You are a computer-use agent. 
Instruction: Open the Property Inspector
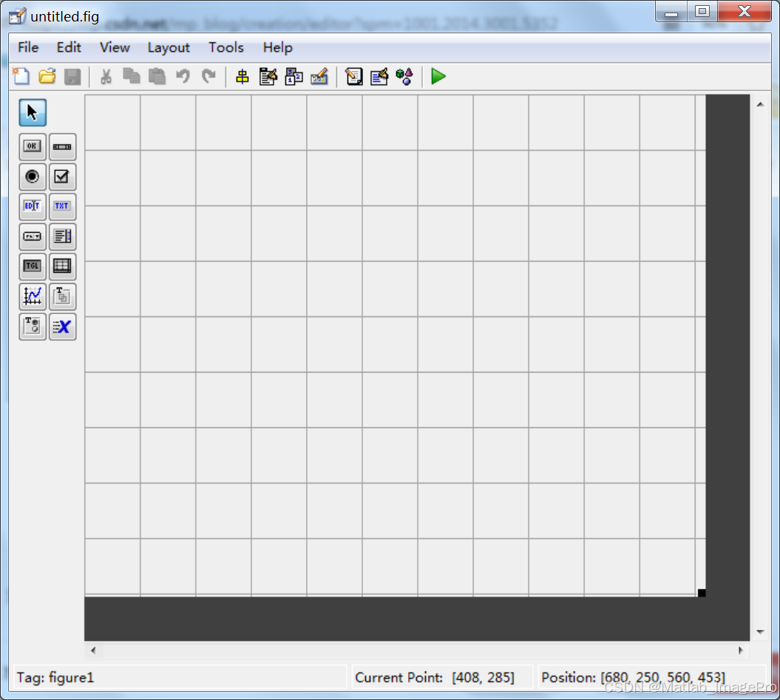[x=379, y=77]
